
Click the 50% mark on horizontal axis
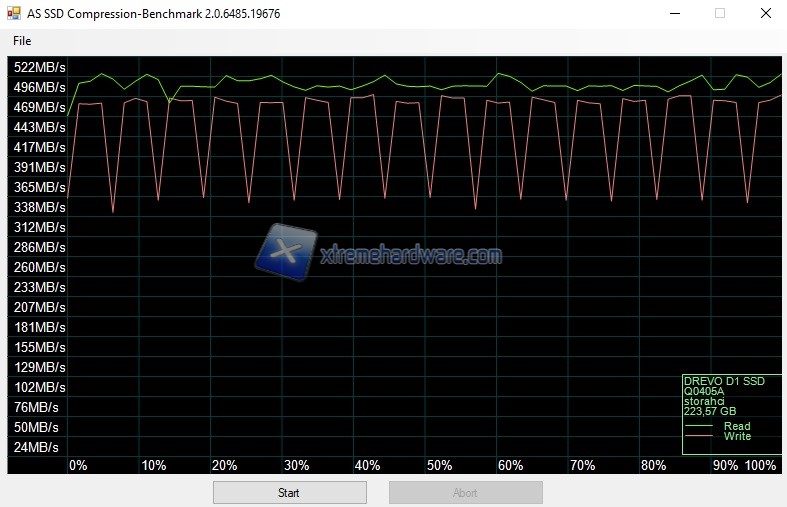tap(439, 466)
